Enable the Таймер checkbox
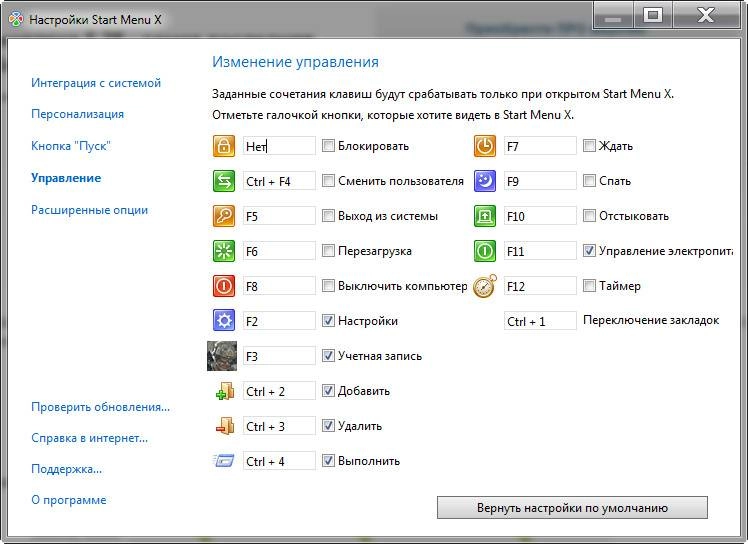Viewport: 748px width, 544px height. 589,286
